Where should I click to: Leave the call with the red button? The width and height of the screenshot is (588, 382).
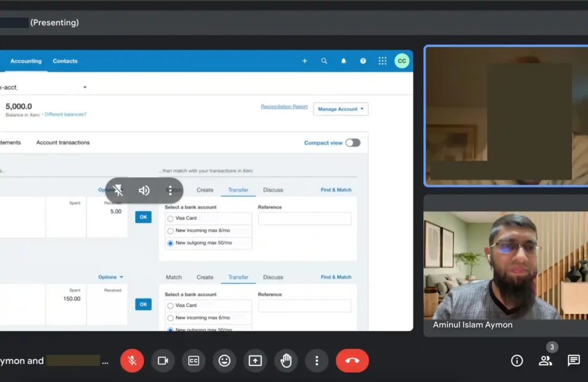click(x=352, y=361)
